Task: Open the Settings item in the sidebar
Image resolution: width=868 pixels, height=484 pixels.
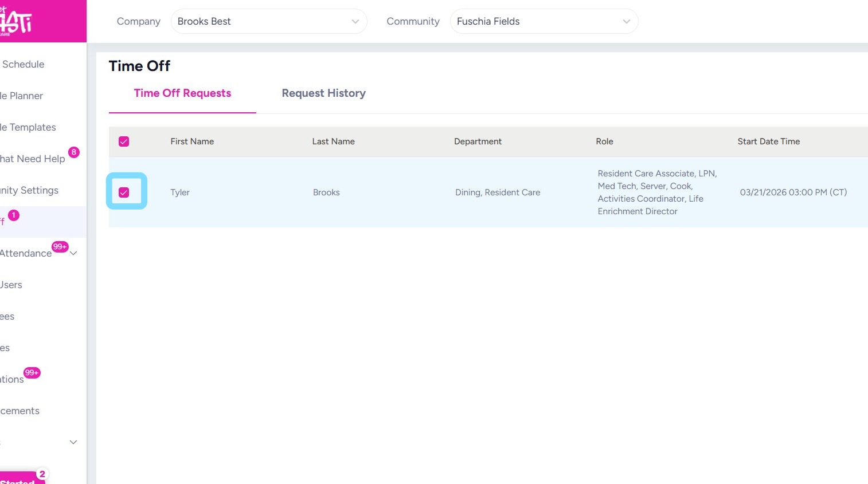Action: click(30, 190)
